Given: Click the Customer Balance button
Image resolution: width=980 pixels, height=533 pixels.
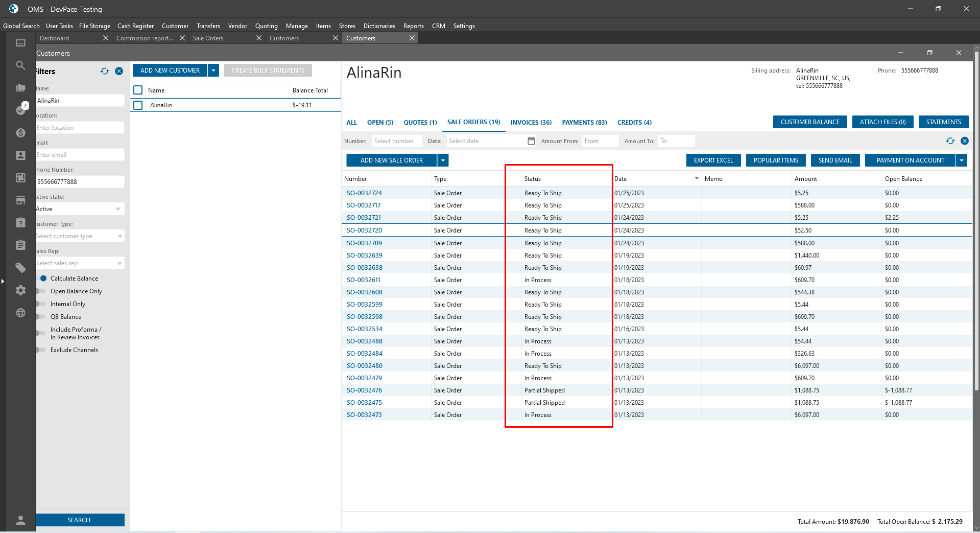Looking at the screenshot, I should click(809, 122).
